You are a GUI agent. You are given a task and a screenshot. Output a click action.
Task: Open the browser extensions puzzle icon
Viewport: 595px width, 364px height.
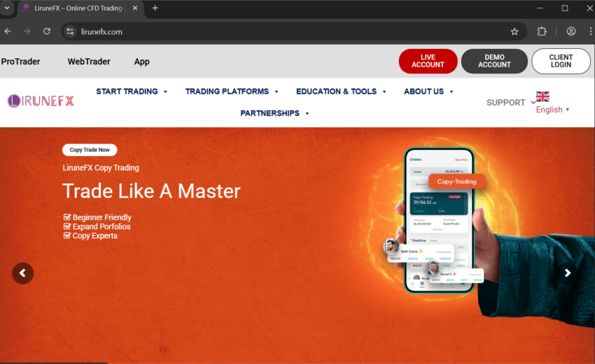[x=542, y=31]
